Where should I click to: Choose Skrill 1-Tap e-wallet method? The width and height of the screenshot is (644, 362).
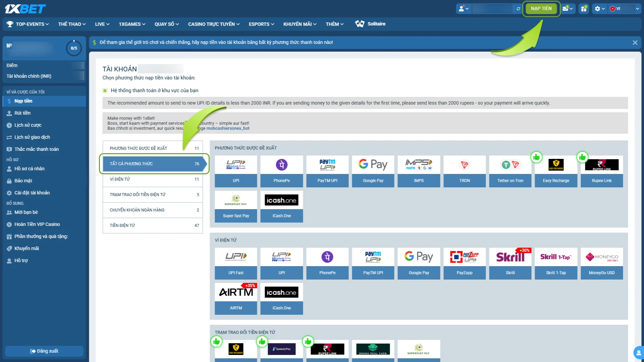click(556, 263)
